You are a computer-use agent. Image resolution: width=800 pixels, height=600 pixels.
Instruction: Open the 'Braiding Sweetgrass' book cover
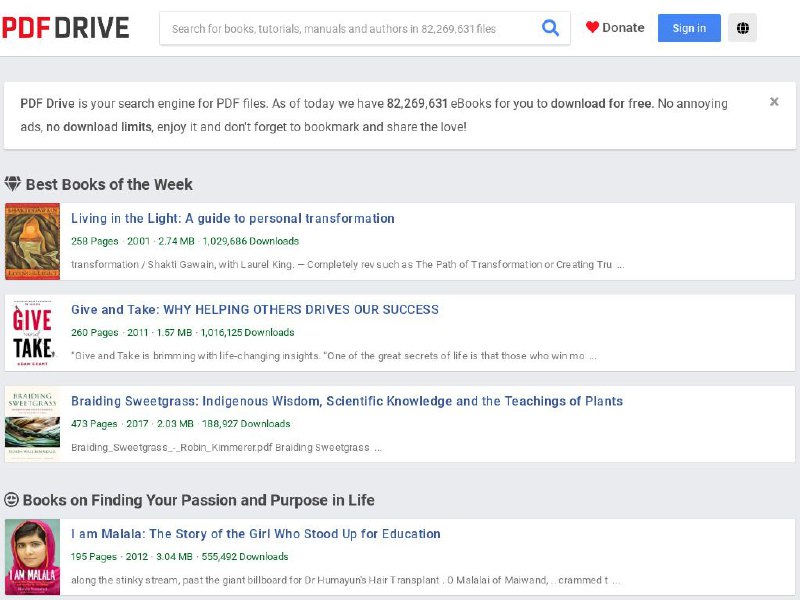[32, 424]
